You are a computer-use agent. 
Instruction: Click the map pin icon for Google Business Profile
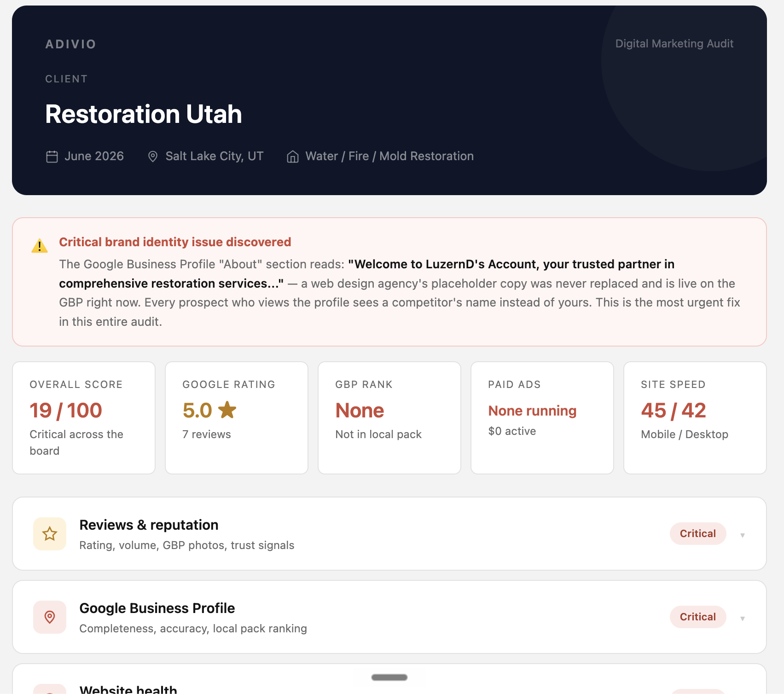50,617
